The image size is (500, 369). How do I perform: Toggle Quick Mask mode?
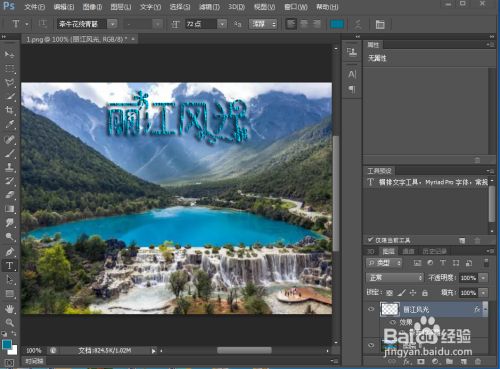9,362
